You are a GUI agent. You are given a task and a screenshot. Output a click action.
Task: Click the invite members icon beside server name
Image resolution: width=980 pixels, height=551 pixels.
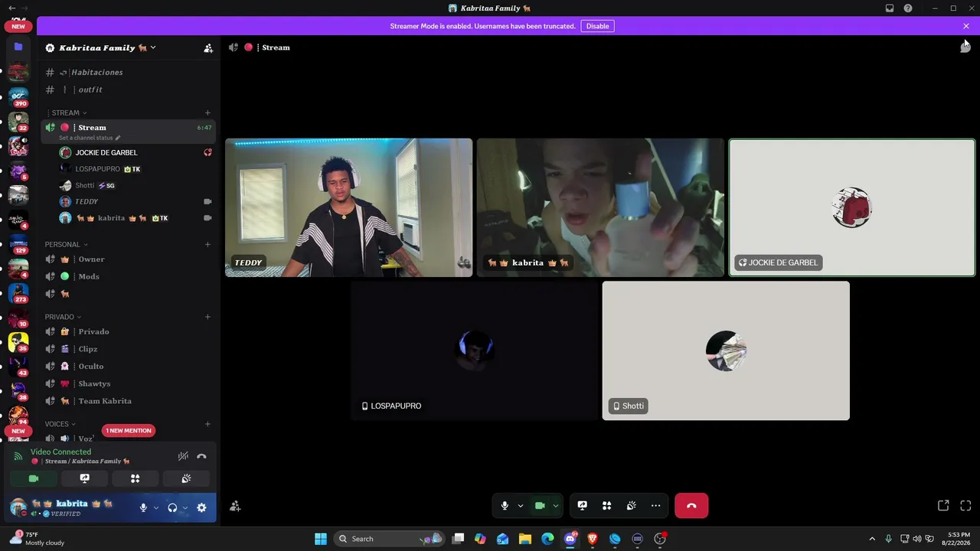click(x=208, y=47)
